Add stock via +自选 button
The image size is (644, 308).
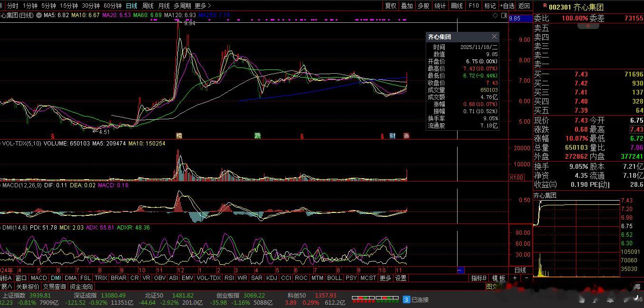click(x=507, y=6)
